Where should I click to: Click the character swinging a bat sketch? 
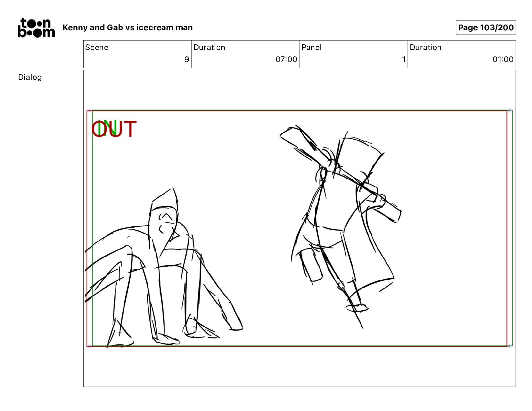pyautogui.click(x=341, y=227)
